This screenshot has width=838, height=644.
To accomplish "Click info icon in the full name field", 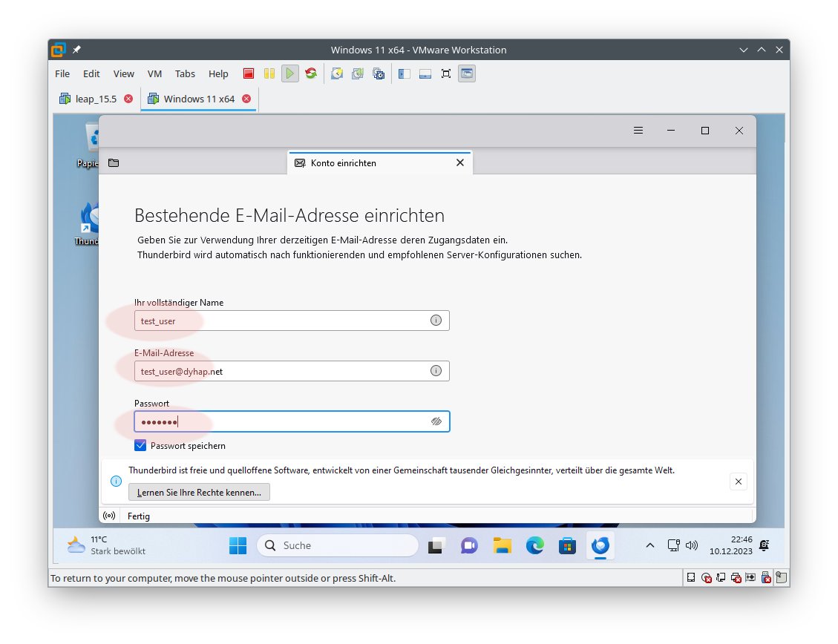I will [x=436, y=321].
